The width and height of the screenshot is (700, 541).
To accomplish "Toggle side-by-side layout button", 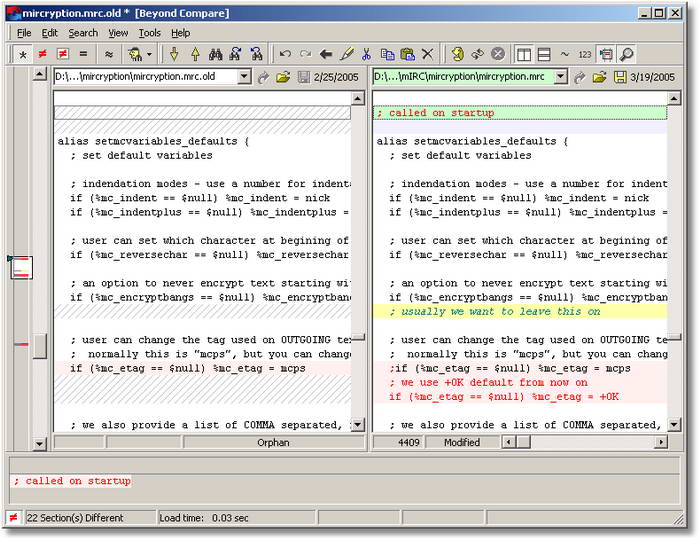I will 523,54.
